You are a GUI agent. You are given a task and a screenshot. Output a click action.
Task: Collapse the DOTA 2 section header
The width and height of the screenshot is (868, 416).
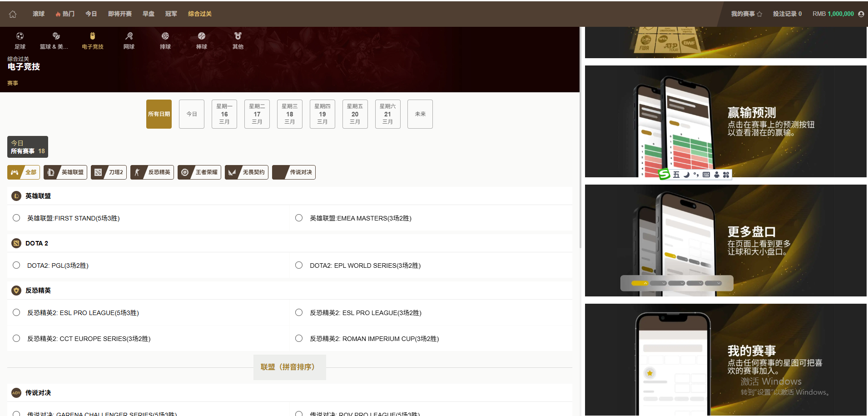(36, 243)
